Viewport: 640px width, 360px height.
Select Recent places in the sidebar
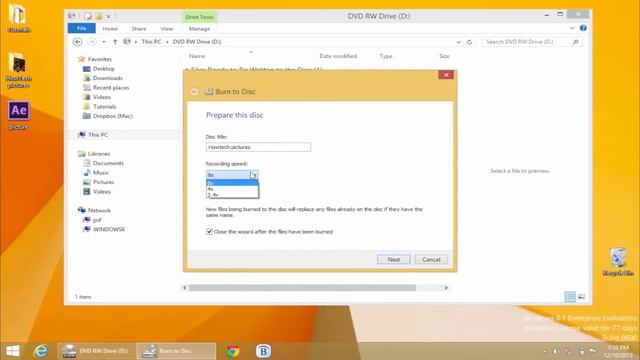[111, 87]
